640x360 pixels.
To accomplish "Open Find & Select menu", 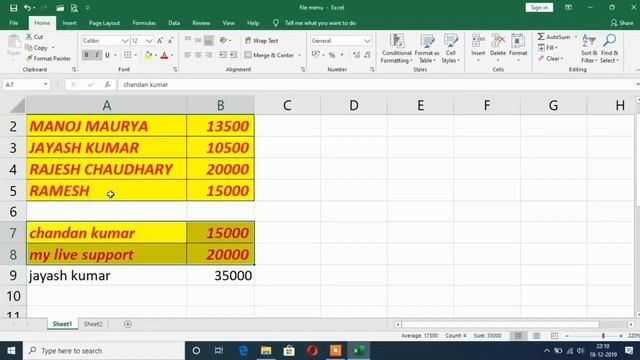I will (609, 49).
